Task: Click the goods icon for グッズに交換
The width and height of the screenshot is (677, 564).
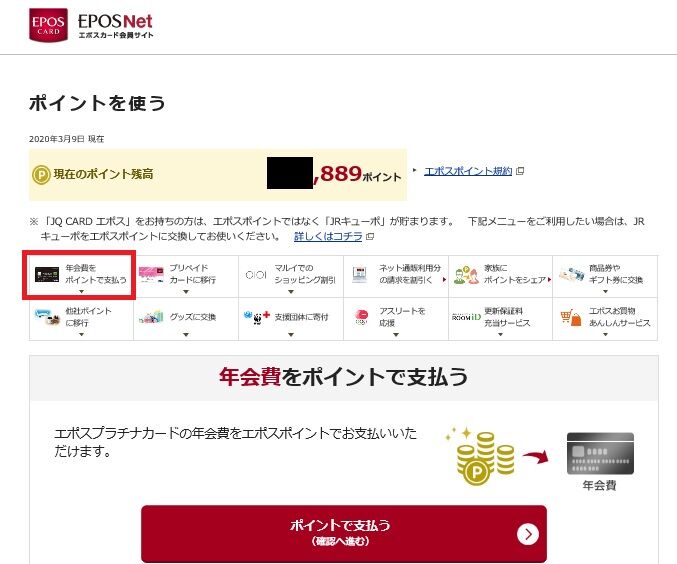Action: (x=151, y=317)
